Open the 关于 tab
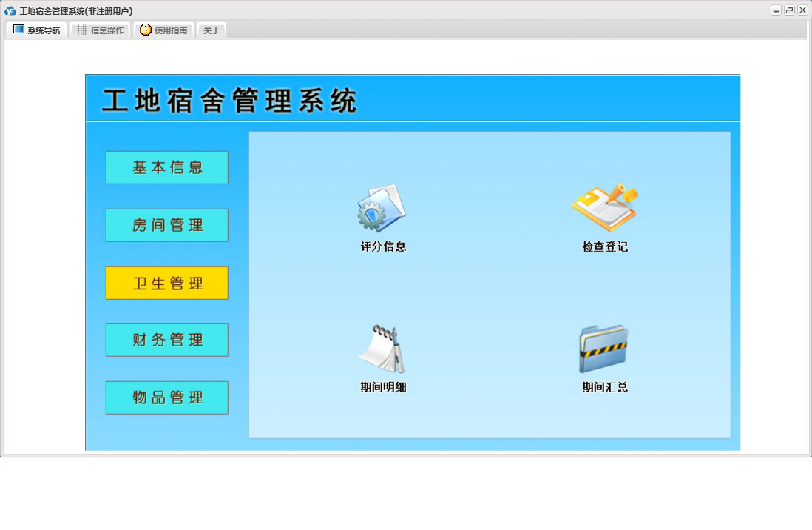812x530 pixels. 212,30
